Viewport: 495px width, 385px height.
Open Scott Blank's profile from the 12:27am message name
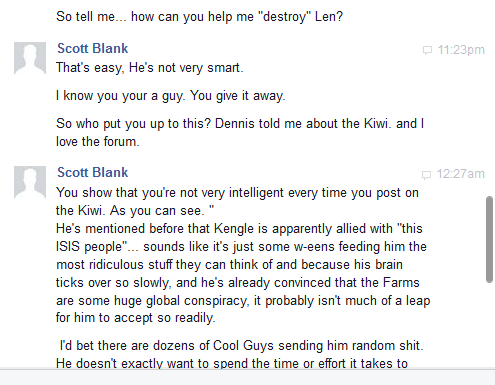point(93,172)
